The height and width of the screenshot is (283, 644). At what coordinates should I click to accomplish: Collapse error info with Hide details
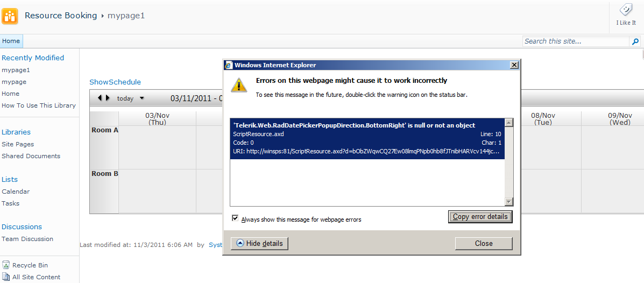[x=259, y=243]
